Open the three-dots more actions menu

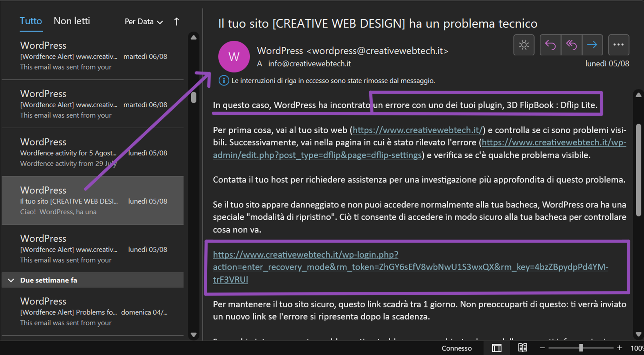pos(618,45)
